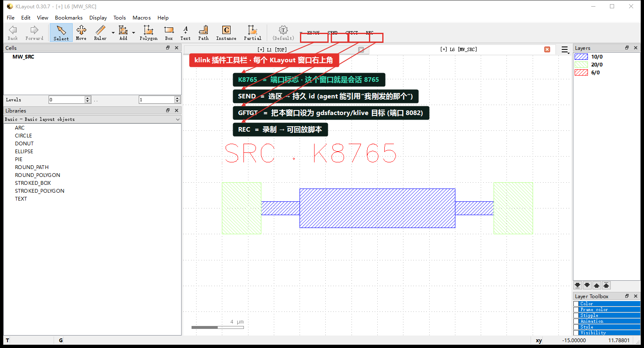The height and width of the screenshot is (348, 644).
Task: Close the L1 [TOP] tab
Action: (361, 49)
